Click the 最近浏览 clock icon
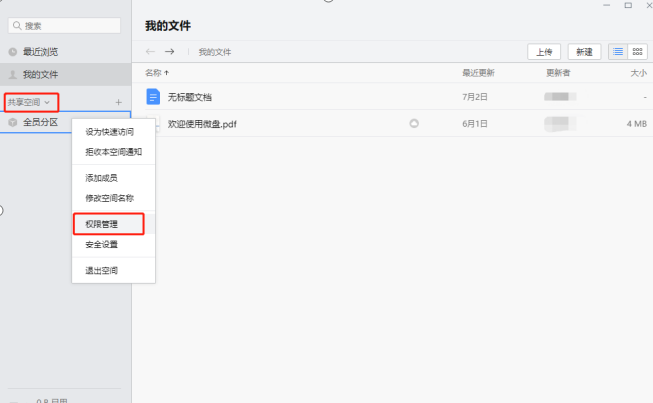 12,52
